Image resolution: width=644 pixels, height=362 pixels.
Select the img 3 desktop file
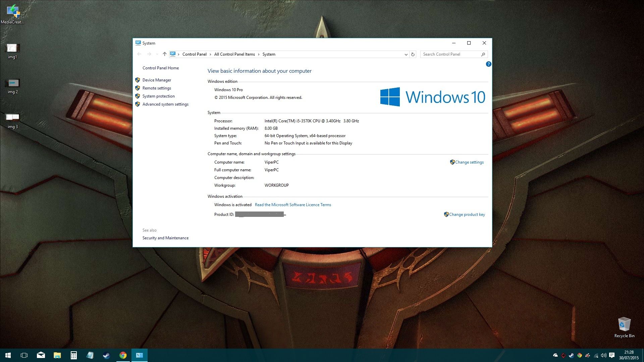(13, 121)
